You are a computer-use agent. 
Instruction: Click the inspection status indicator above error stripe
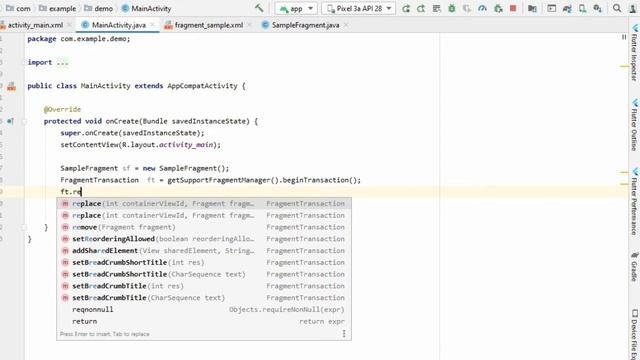point(624,37)
